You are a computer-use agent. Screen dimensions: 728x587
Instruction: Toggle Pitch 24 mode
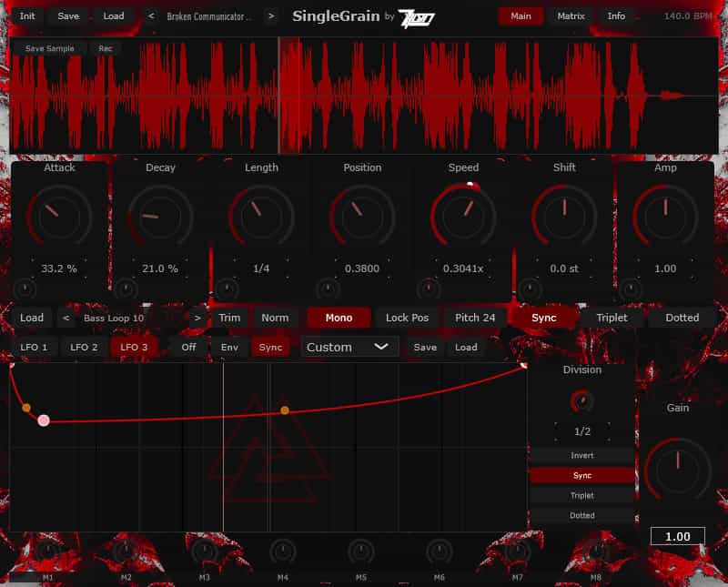point(475,319)
